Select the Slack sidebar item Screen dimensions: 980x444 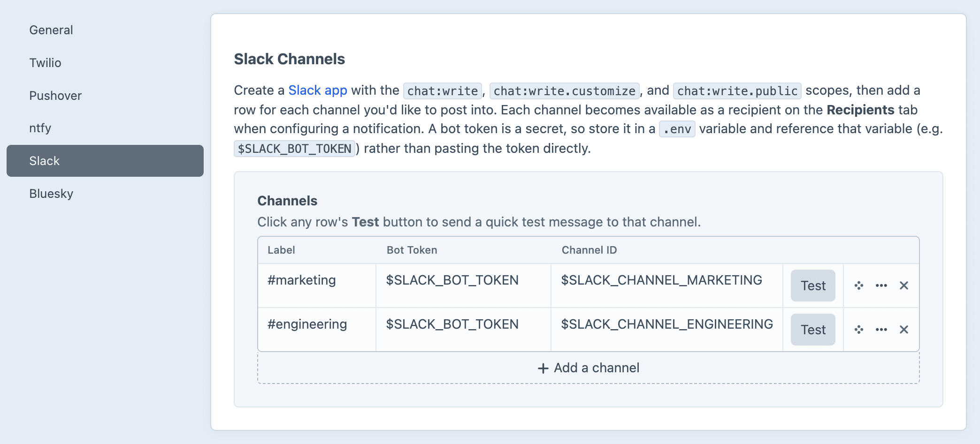point(105,161)
